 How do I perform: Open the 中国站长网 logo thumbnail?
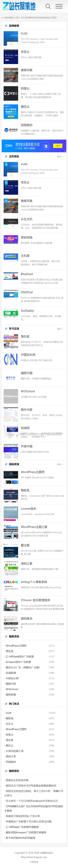(x=11, y=360)
